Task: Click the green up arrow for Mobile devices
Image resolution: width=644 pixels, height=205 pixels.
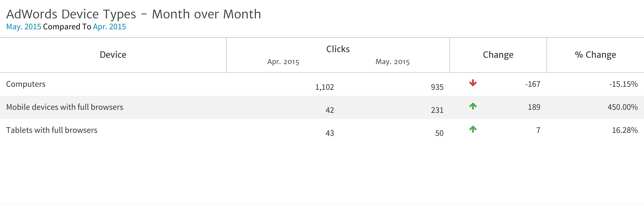Action: tap(473, 106)
